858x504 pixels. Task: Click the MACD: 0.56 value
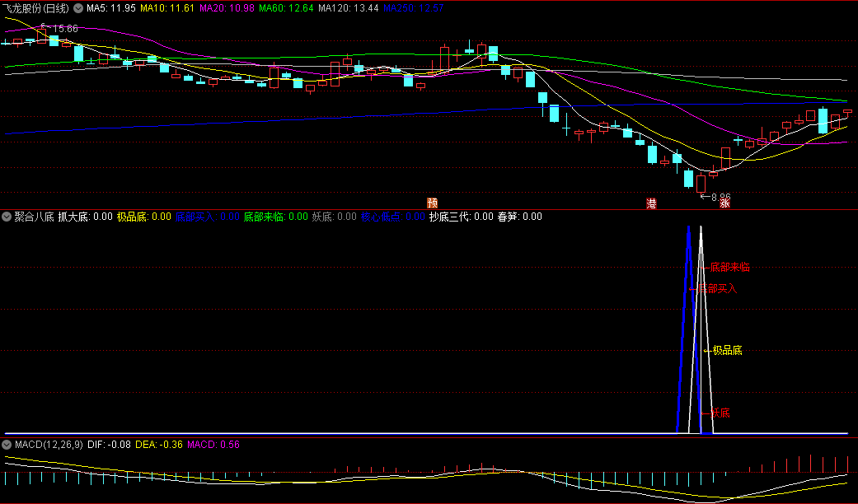pyautogui.click(x=213, y=445)
